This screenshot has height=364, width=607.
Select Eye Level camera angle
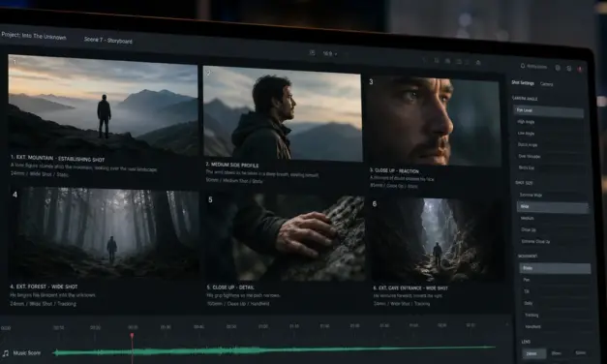tap(549, 111)
